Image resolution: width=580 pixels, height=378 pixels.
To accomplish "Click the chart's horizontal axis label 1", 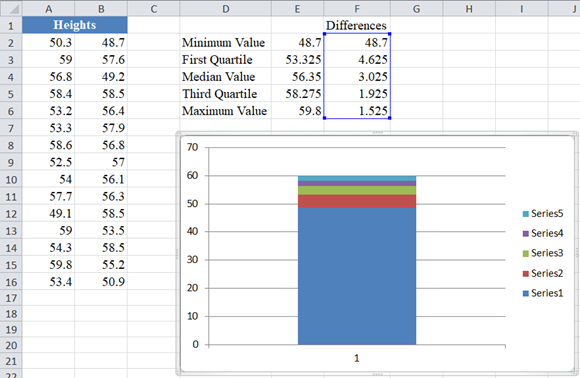I will (357, 358).
